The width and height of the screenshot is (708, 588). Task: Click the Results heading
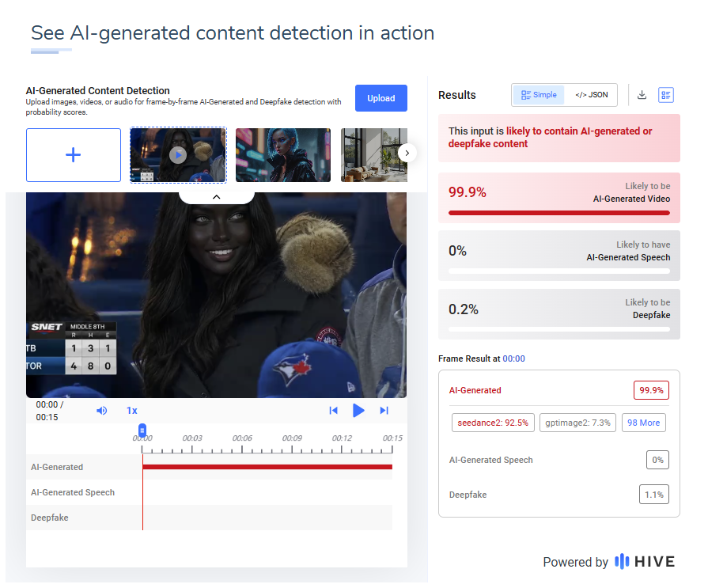[457, 95]
